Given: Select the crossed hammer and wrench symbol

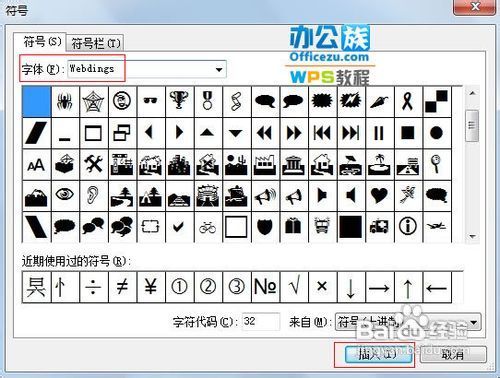Looking at the screenshot, I should click(93, 165).
